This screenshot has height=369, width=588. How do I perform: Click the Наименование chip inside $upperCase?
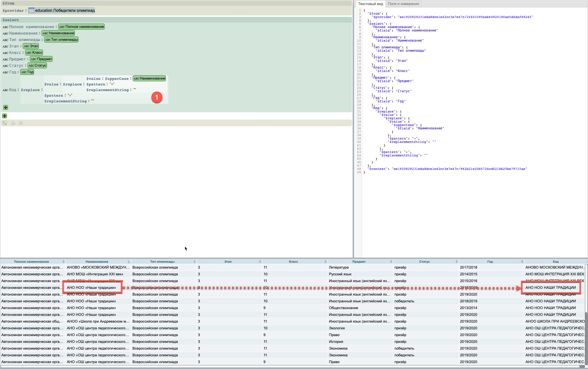[x=149, y=78]
